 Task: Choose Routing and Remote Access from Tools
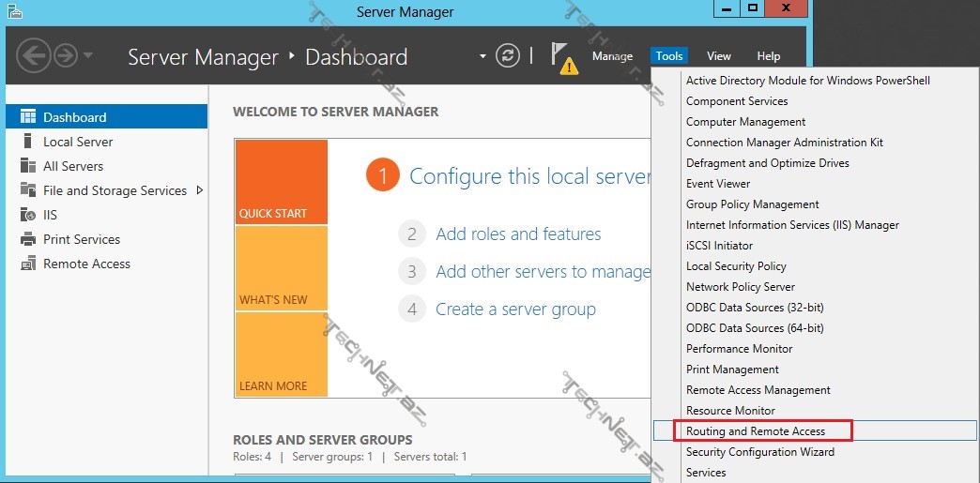(755, 431)
